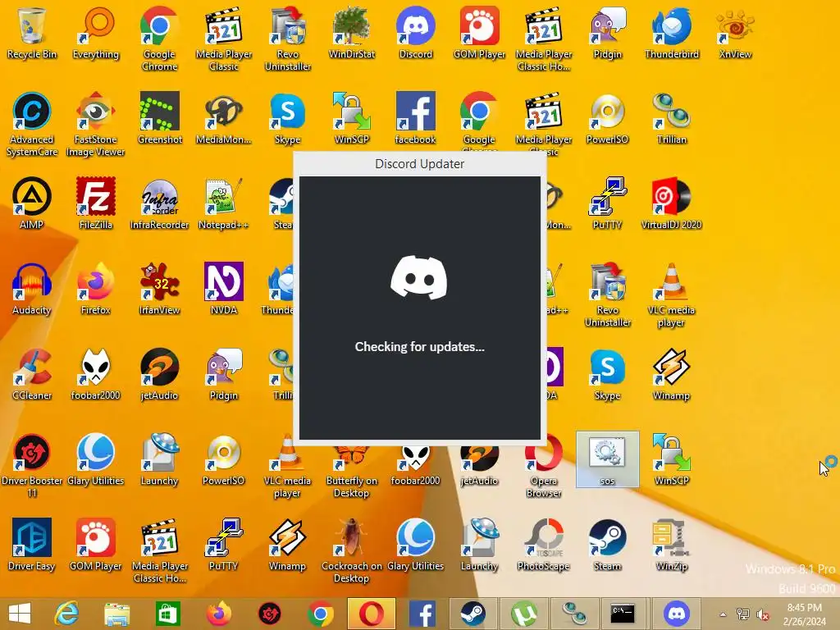Select the Greenshot desktop icon

[x=160, y=119]
